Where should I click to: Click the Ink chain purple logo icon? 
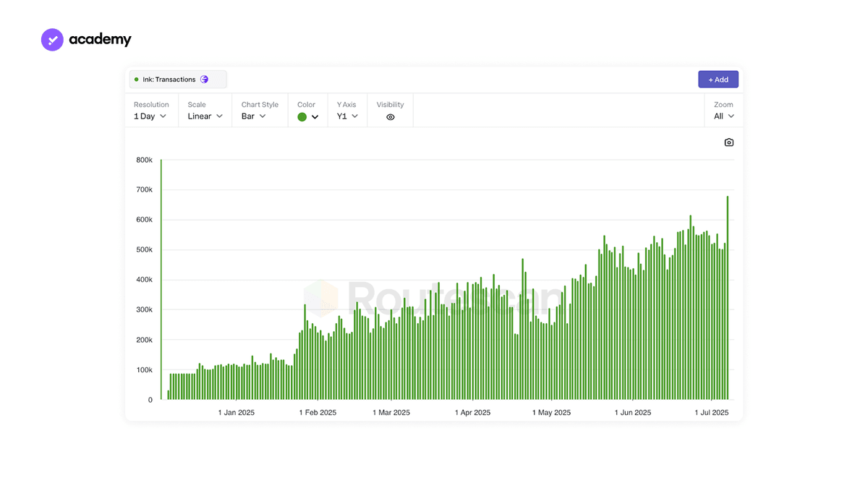coord(205,80)
